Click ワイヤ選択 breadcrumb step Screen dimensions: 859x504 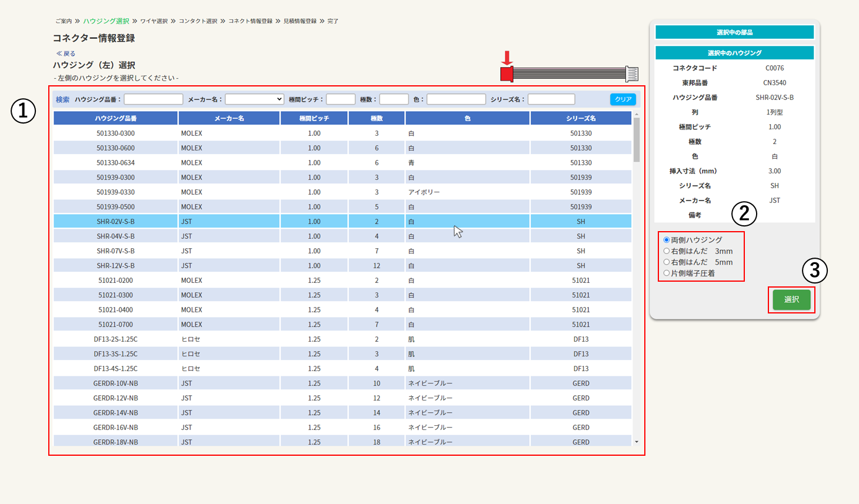point(154,21)
